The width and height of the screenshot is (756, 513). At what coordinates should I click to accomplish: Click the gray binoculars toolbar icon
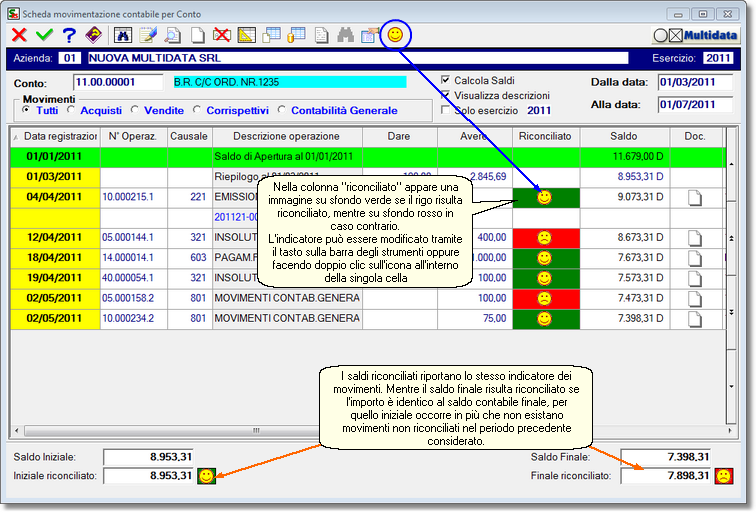[x=345, y=35]
